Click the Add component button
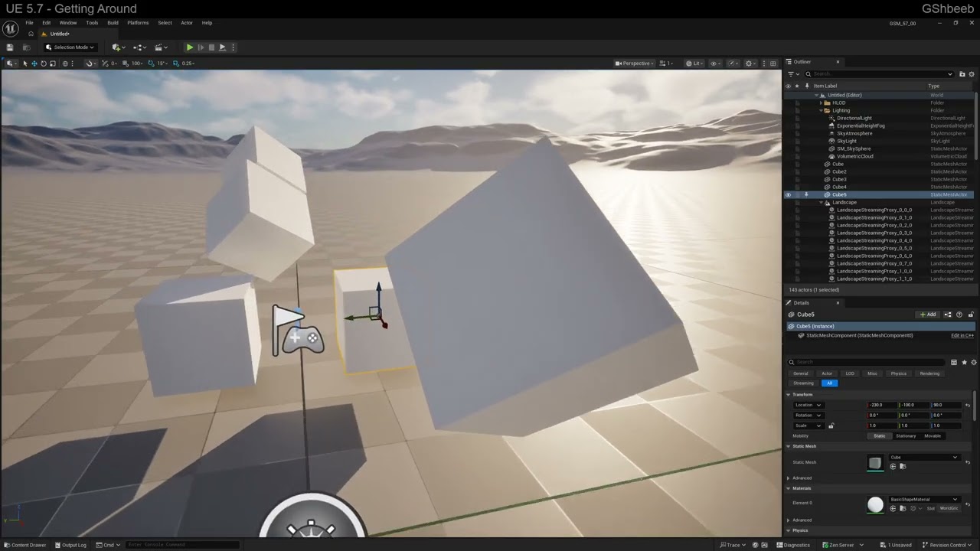 [928, 315]
